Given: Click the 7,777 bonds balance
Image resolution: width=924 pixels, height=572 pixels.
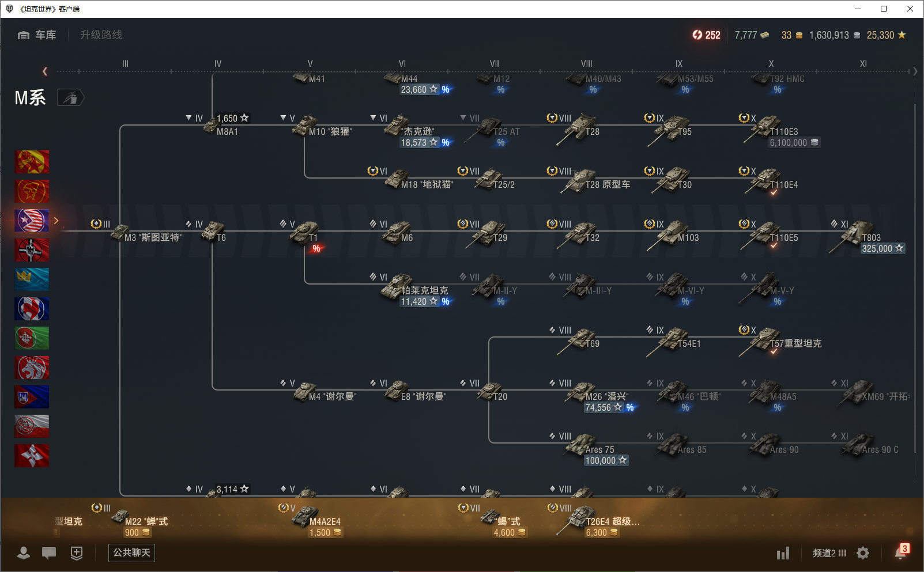Looking at the screenshot, I should click(x=752, y=35).
